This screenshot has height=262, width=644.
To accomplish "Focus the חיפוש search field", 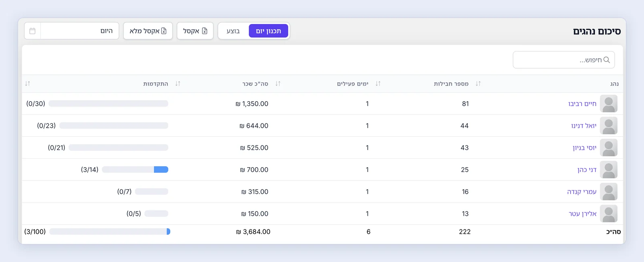I will [x=563, y=60].
